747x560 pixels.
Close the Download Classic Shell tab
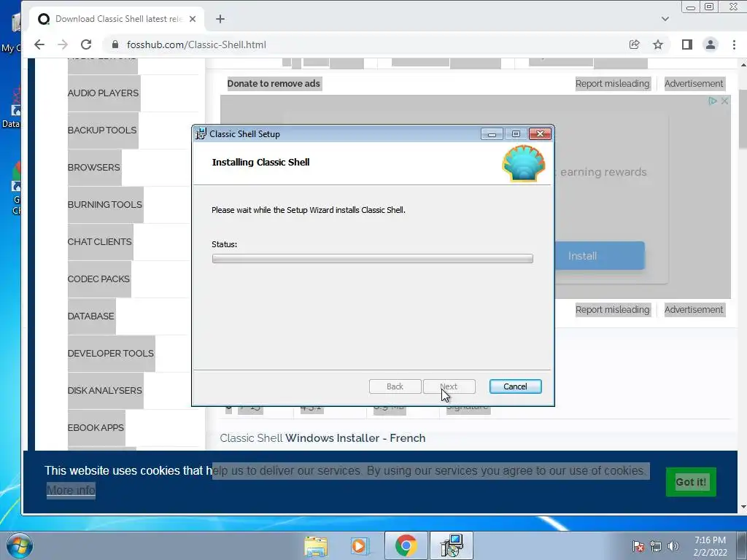(x=193, y=19)
